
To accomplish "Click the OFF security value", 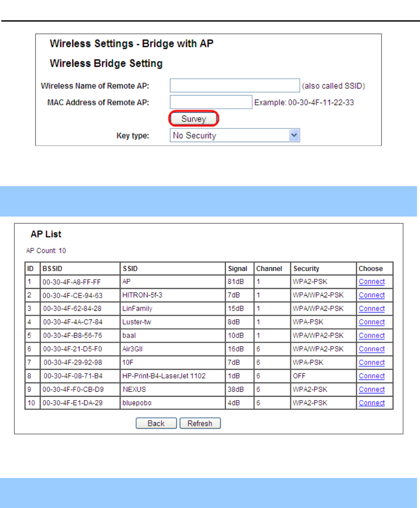I will pos(299,376).
